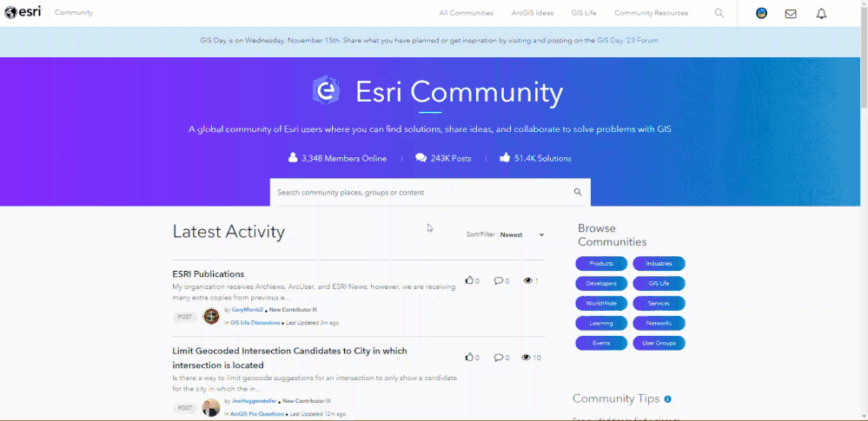
Task: Open Community Resources menu
Action: pyautogui.click(x=651, y=13)
